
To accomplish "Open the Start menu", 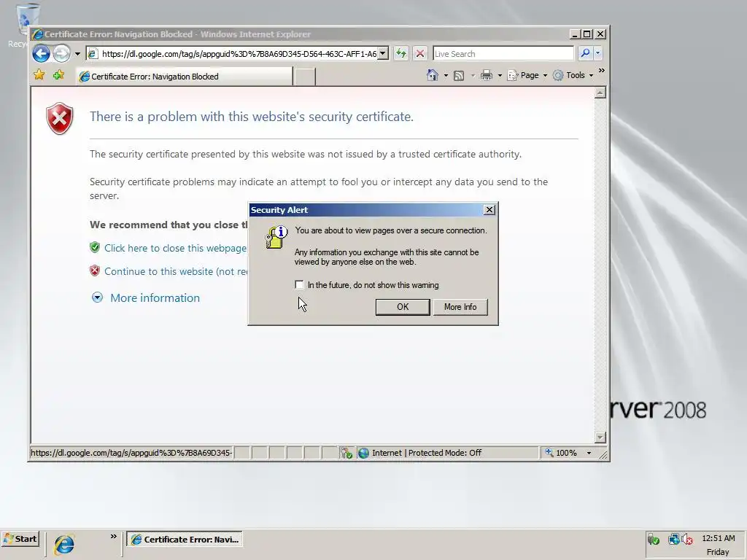I will [x=20, y=539].
